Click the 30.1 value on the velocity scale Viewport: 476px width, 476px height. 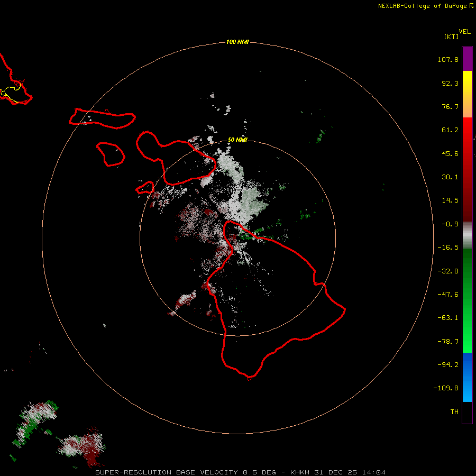[x=450, y=177]
